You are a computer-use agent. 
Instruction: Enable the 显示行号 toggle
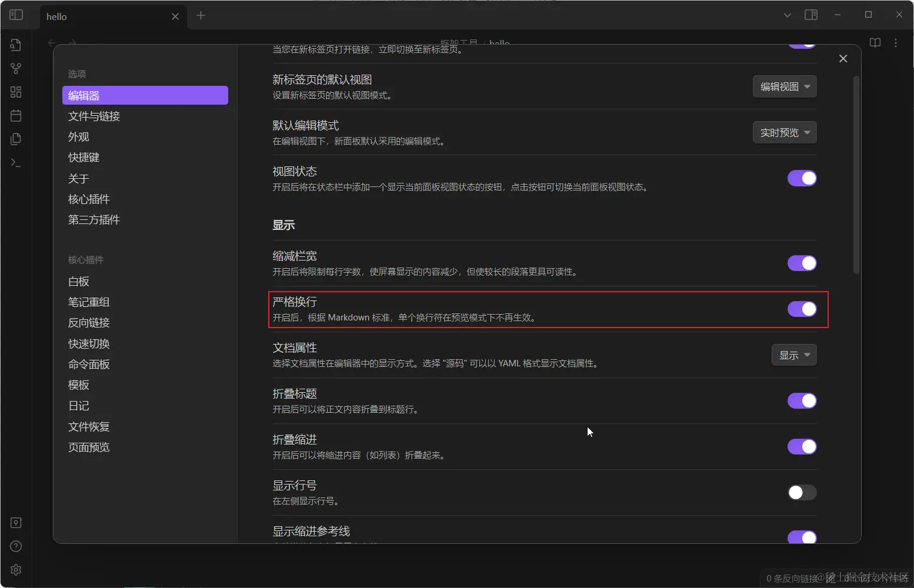click(802, 493)
